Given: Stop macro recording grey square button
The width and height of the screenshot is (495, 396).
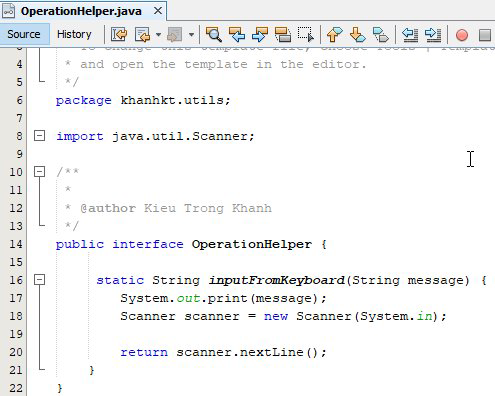Looking at the screenshot, I should [x=484, y=35].
